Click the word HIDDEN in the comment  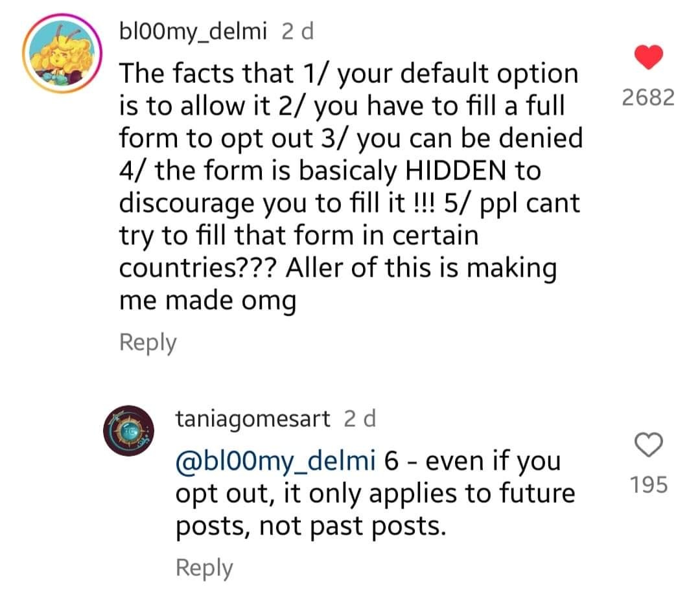coord(456,170)
